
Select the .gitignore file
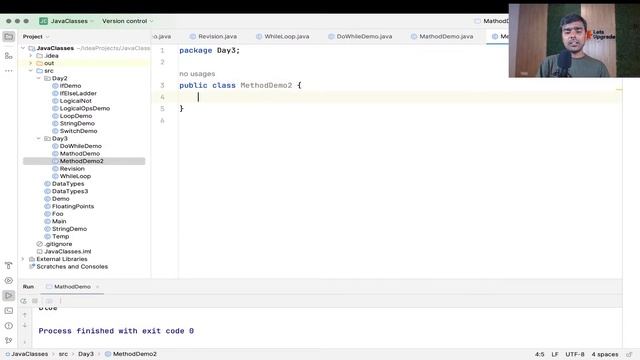click(58, 244)
